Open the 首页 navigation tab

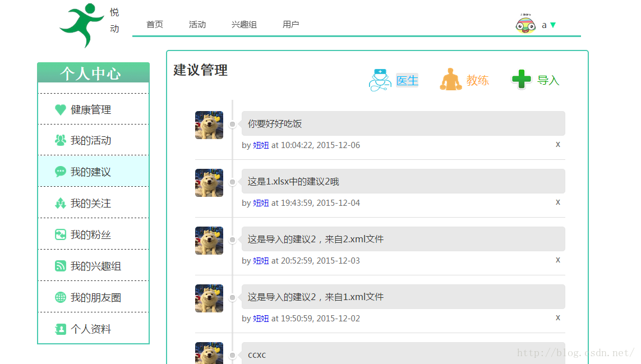pyautogui.click(x=155, y=25)
